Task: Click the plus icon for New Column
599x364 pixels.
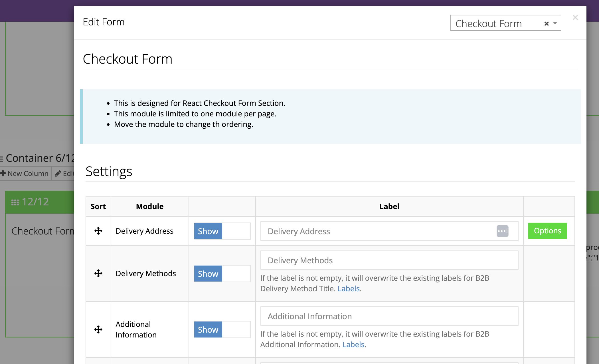Action: [3, 173]
